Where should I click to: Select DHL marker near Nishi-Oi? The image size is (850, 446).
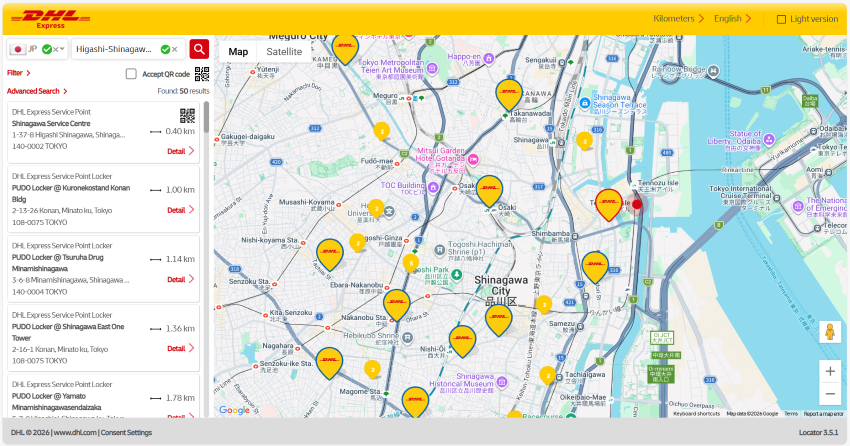pyautogui.click(x=462, y=341)
